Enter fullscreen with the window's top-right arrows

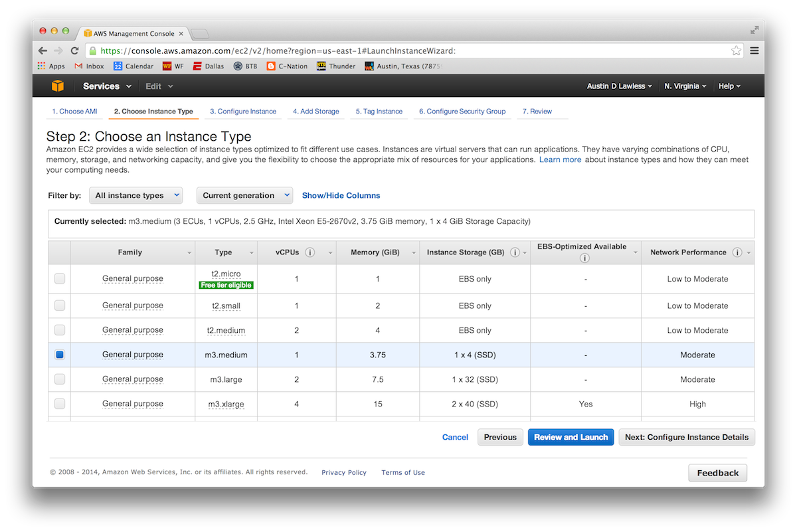(x=754, y=30)
